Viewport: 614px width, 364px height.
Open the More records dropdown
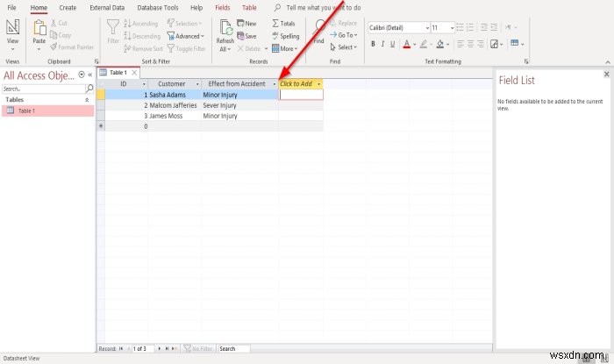click(285, 48)
